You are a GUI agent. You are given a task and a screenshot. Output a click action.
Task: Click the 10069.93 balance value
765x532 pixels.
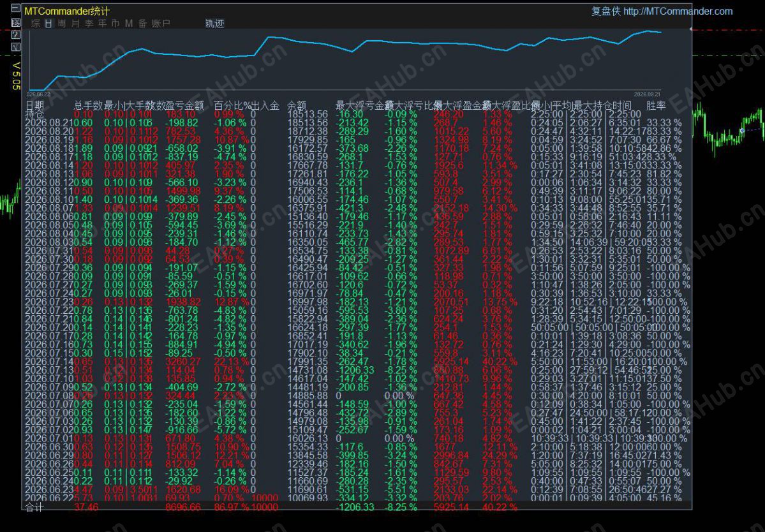tap(308, 498)
